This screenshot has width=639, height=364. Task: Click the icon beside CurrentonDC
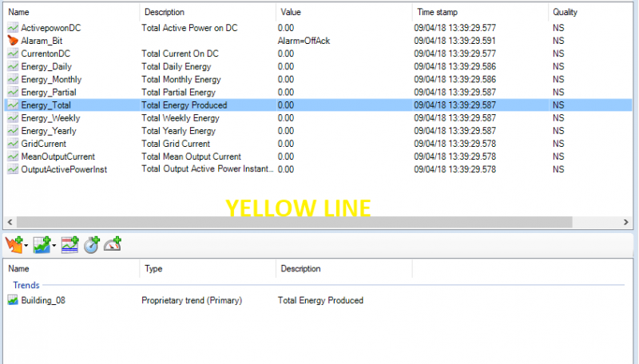point(13,53)
